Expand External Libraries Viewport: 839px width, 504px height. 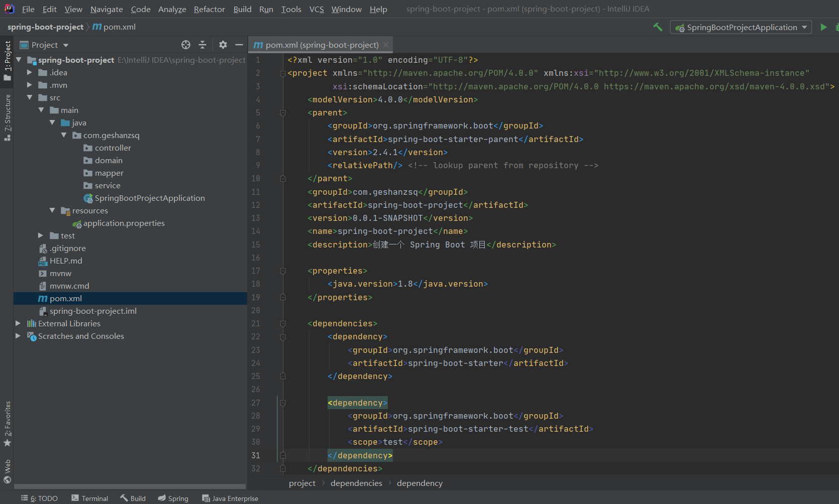click(18, 323)
